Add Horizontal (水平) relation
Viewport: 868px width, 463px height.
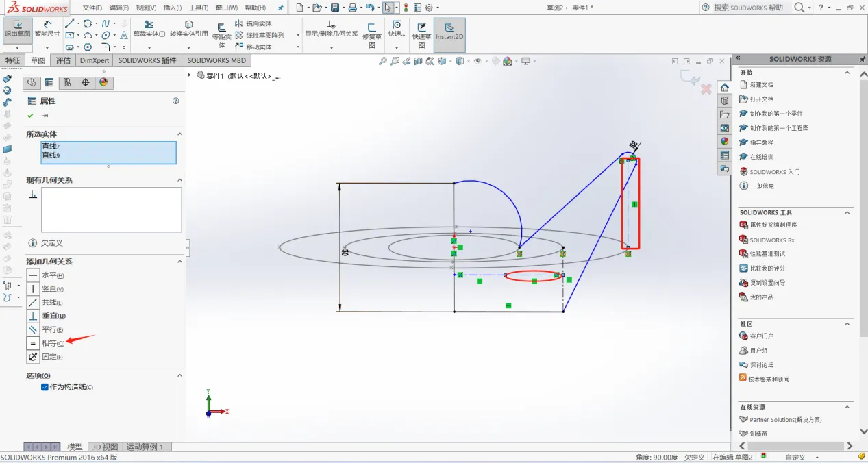coord(33,275)
